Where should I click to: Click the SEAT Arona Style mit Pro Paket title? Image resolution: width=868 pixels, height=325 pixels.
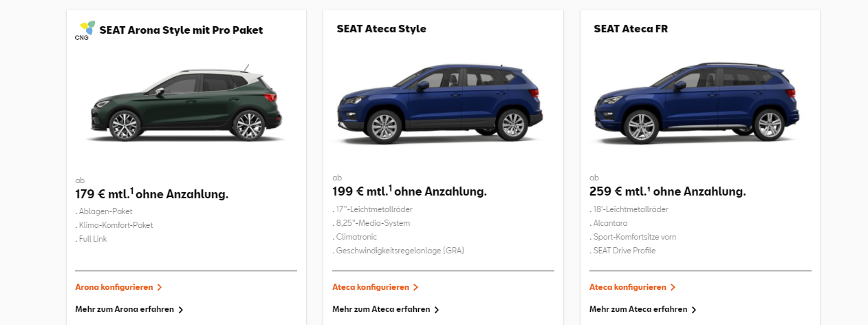181,30
